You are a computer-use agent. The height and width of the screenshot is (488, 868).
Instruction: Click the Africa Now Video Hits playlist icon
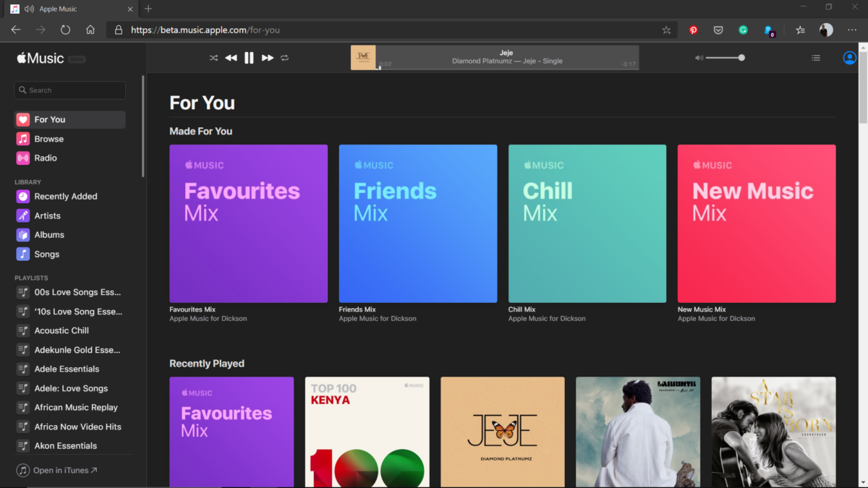[x=23, y=427]
